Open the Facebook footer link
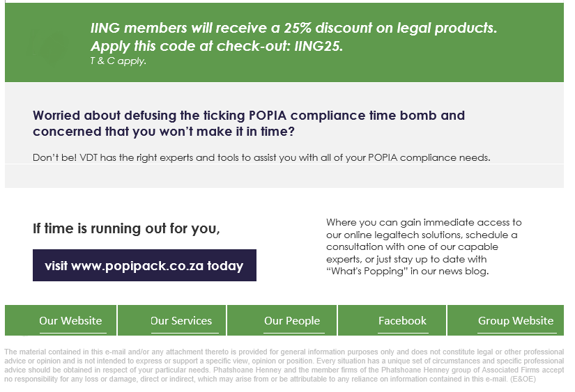The image size is (575, 392). [402, 321]
